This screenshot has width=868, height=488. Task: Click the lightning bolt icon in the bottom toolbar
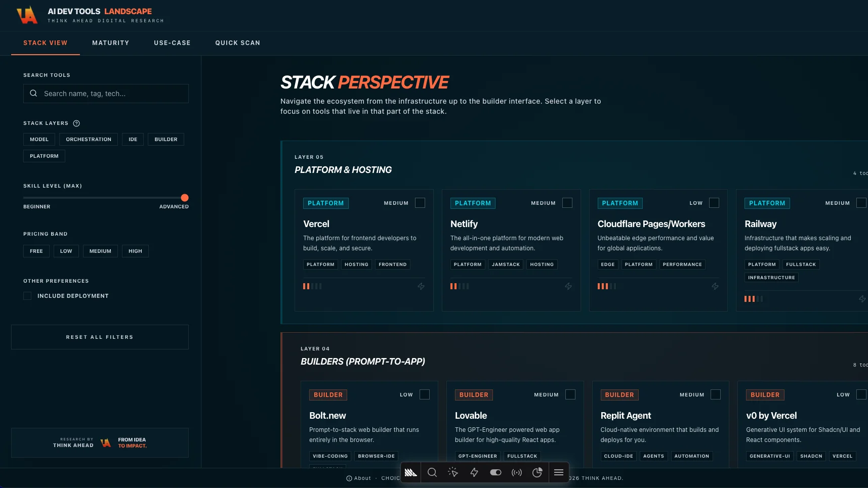pyautogui.click(x=474, y=472)
